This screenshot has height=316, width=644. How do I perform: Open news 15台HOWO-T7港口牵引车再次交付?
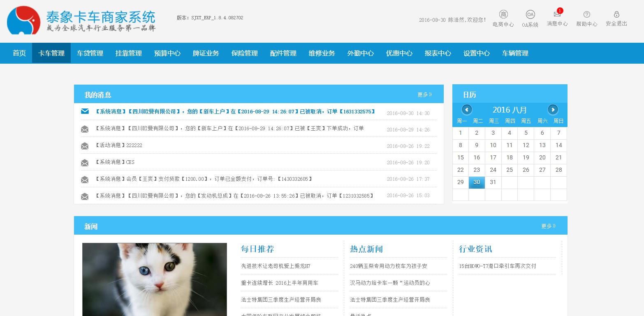click(x=498, y=266)
